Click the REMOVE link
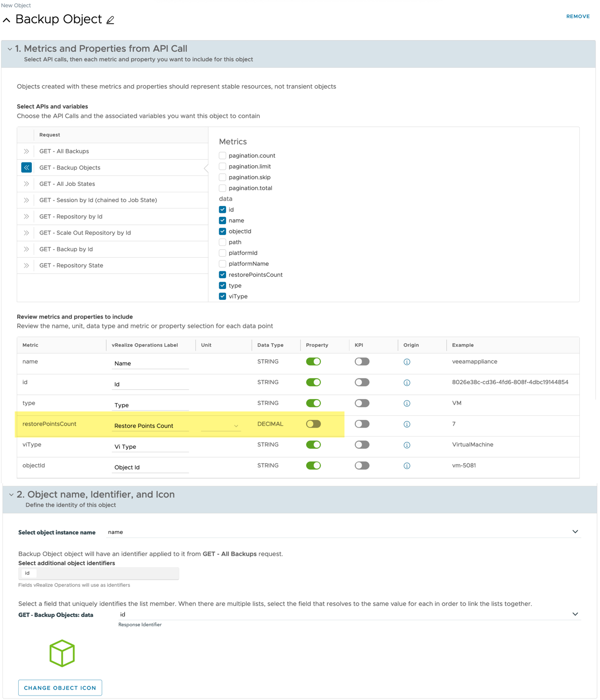This screenshot has width=600, height=700. [578, 16]
